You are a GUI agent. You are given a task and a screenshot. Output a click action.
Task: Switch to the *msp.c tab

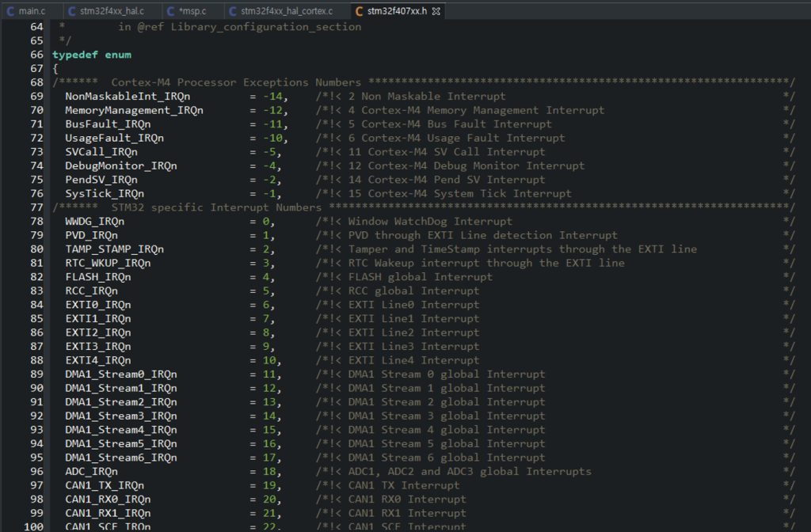pyautogui.click(x=186, y=11)
